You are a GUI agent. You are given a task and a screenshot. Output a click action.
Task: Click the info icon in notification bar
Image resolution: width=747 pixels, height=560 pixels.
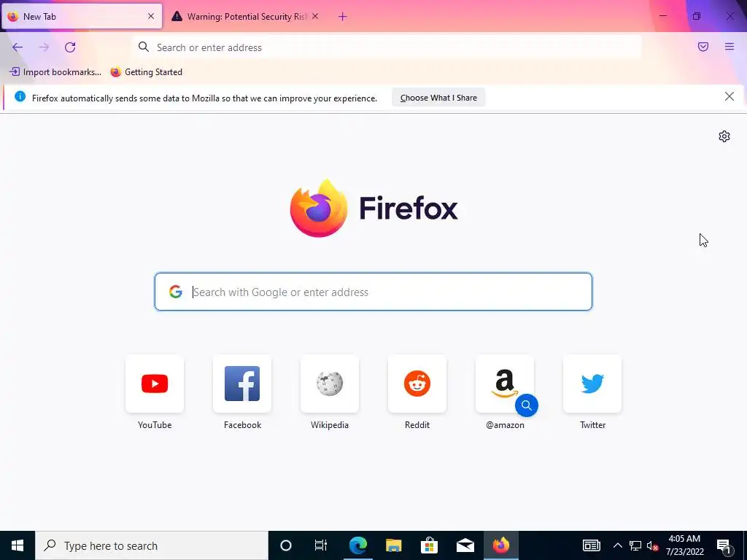20,96
